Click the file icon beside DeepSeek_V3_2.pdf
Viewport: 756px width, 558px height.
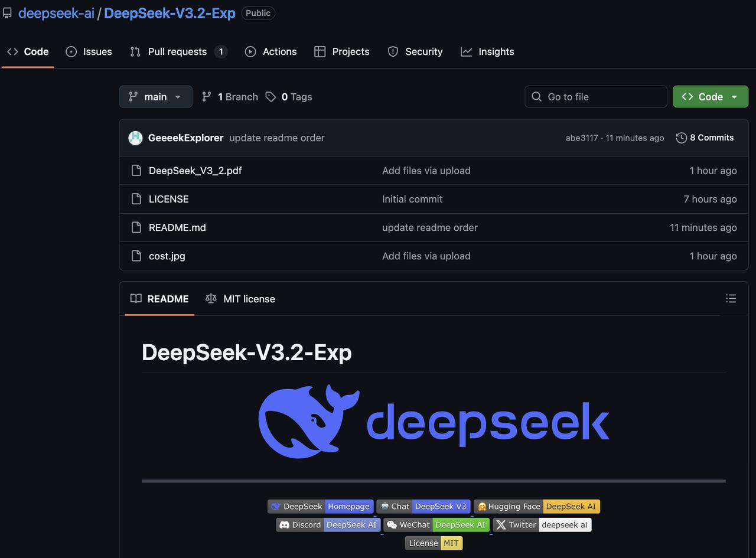click(136, 171)
